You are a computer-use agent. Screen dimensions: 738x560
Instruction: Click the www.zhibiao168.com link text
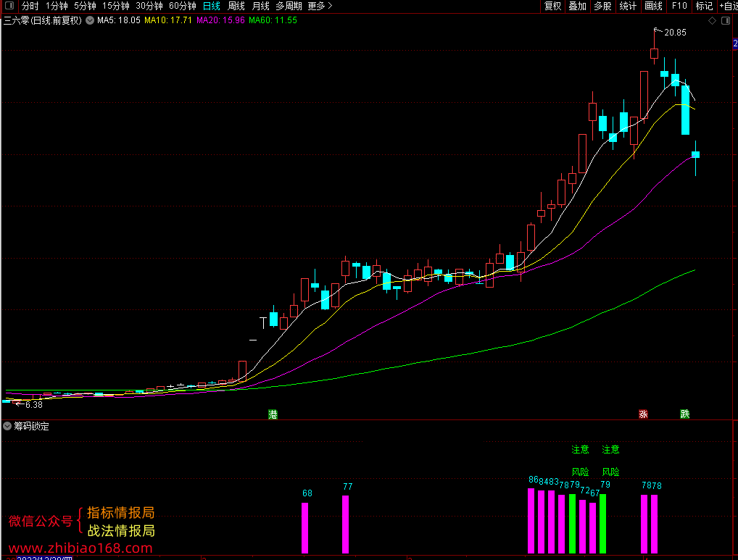80,548
